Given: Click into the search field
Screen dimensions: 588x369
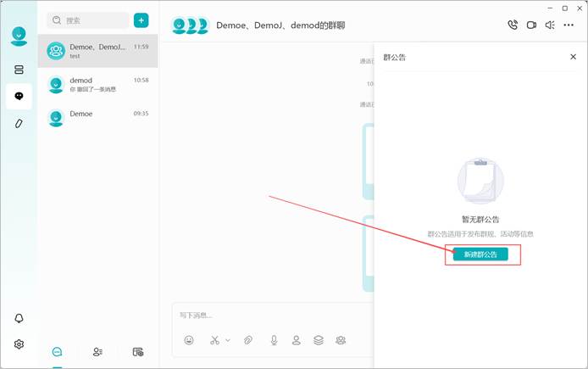Looking at the screenshot, I should [x=88, y=20].
